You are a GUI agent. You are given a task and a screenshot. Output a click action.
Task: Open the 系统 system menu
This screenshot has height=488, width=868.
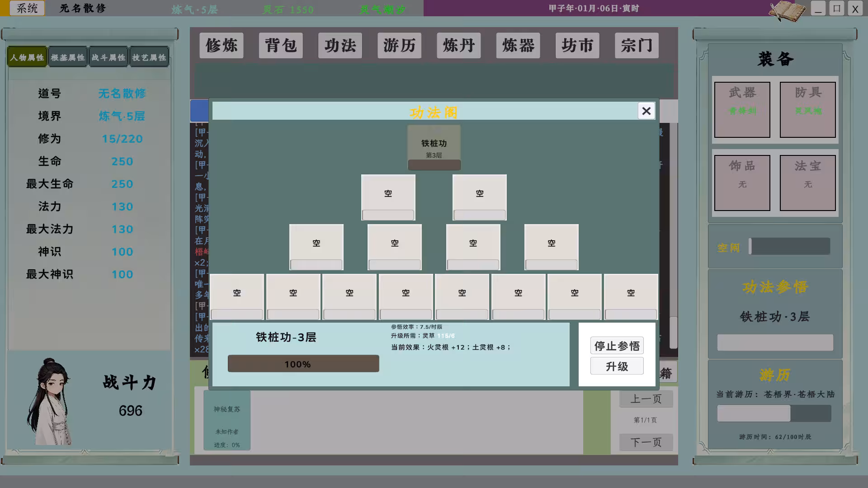[x=27, y=8]
